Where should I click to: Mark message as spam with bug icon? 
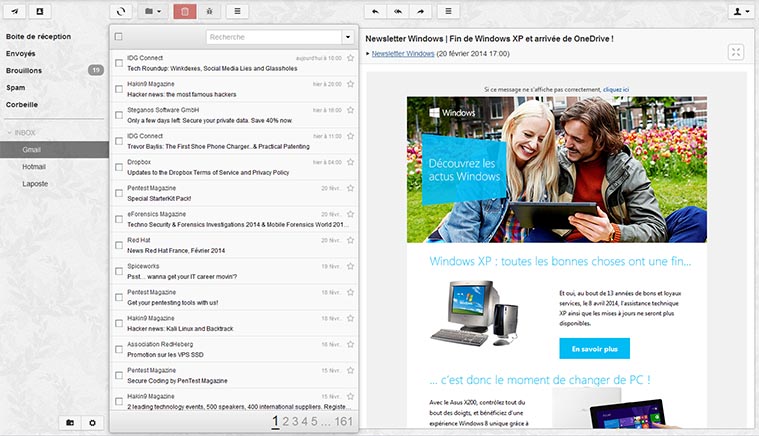click(210, 11)
